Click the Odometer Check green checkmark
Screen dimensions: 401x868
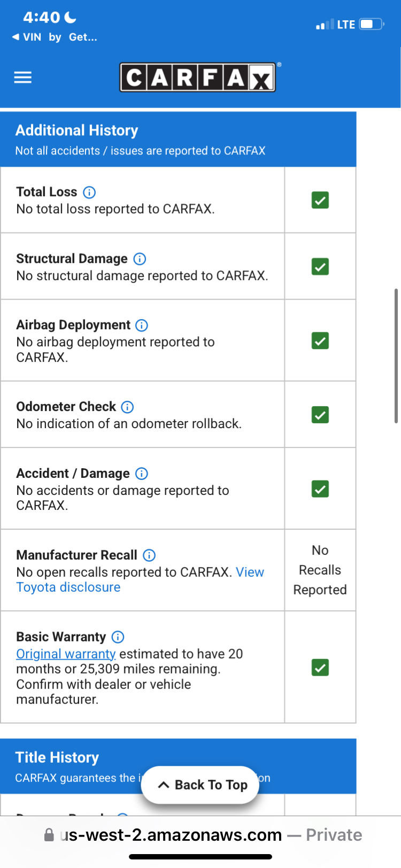(320, 415)
